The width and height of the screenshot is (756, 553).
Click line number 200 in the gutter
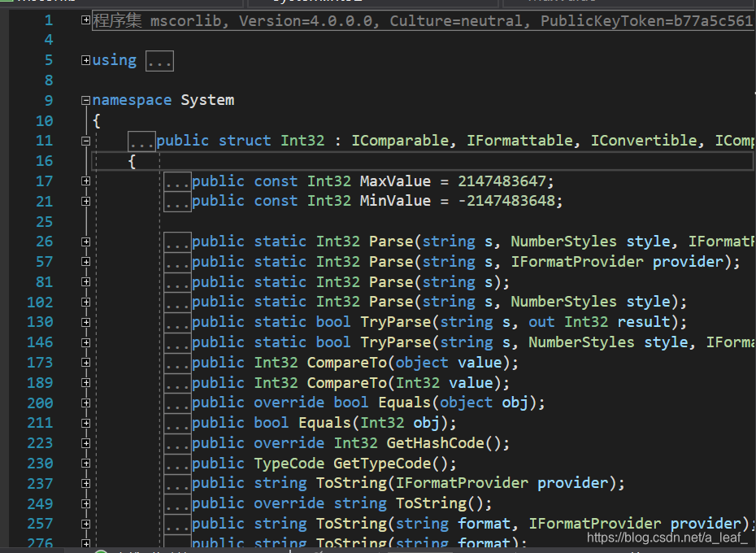coord(40,403)
